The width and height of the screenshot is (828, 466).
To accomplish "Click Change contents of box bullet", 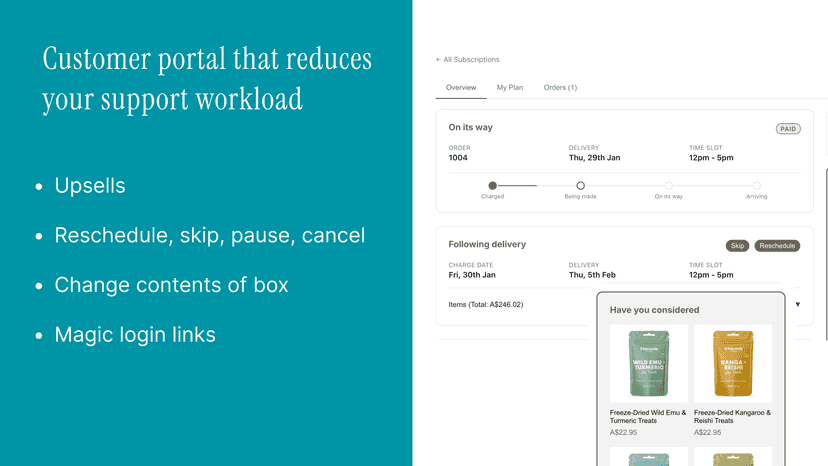I will click(x=172, y=285).
